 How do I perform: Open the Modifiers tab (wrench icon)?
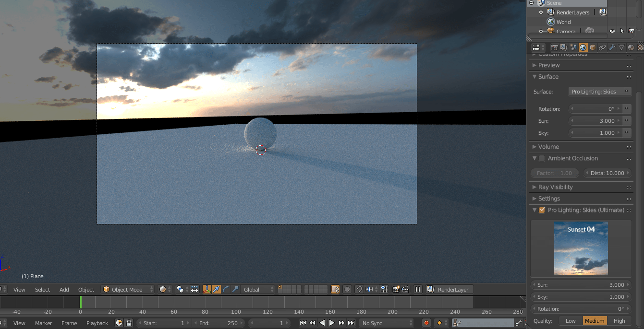[612, 47]
